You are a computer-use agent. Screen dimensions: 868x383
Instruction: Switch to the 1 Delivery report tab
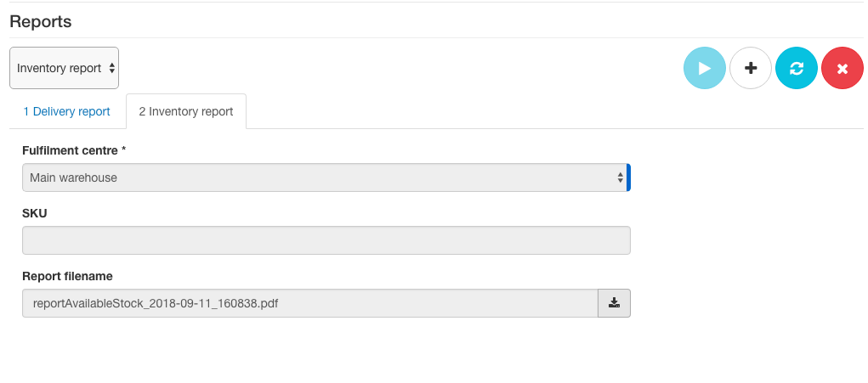click(x=66, y=111)
